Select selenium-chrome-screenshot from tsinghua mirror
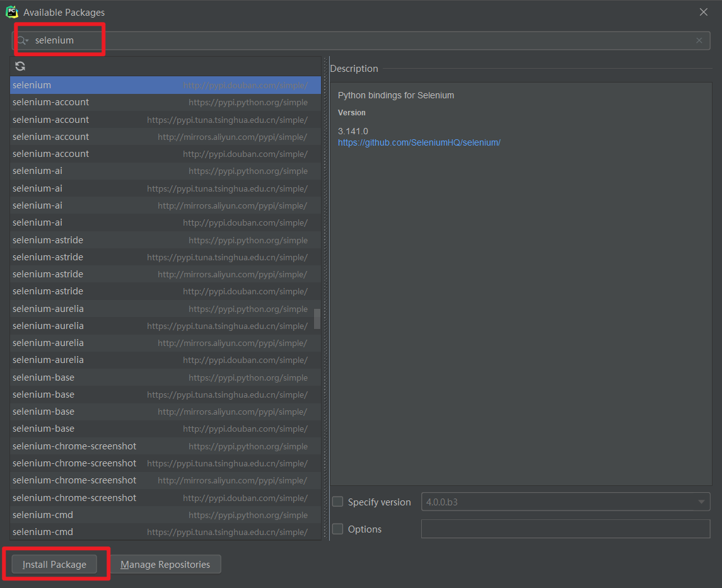 click(x=165, y=463)
